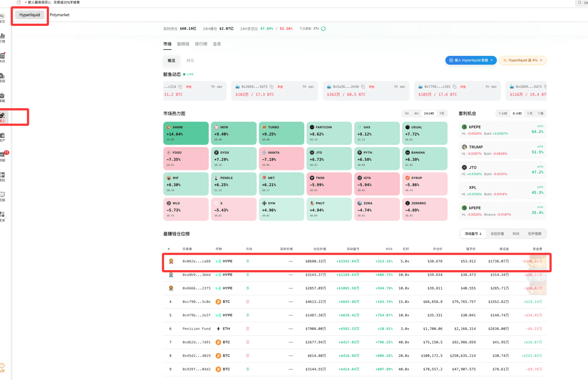Click the TRUMP avatar icon in arbitrage list
This screenshot has height=380, width=588.
[x=464, y=147]
